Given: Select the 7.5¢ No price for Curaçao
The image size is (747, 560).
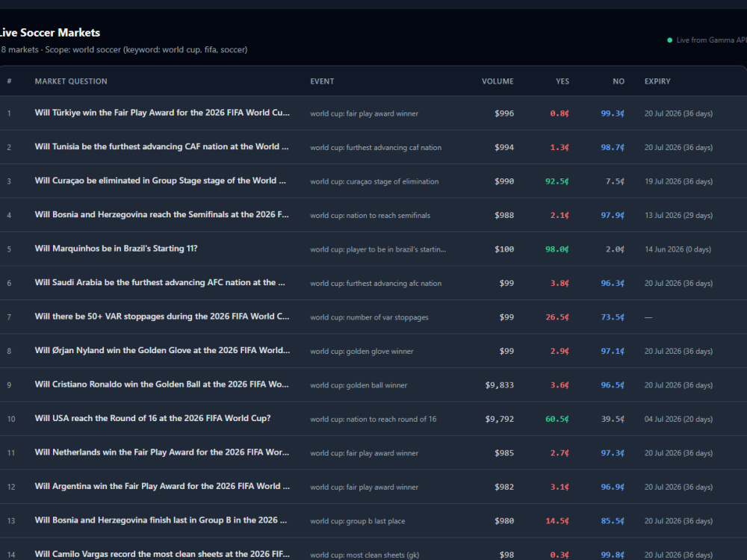Looking at the screenshot, I should click(x=615, y=181).
